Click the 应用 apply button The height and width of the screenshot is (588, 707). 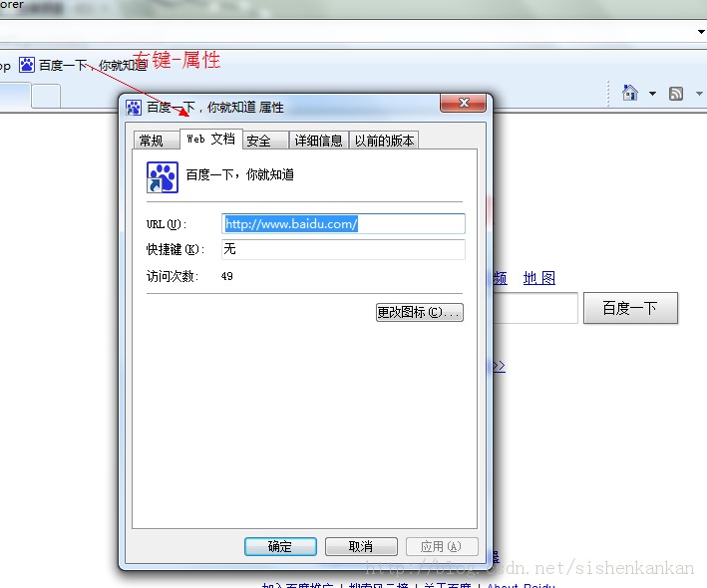coord(442,546)
